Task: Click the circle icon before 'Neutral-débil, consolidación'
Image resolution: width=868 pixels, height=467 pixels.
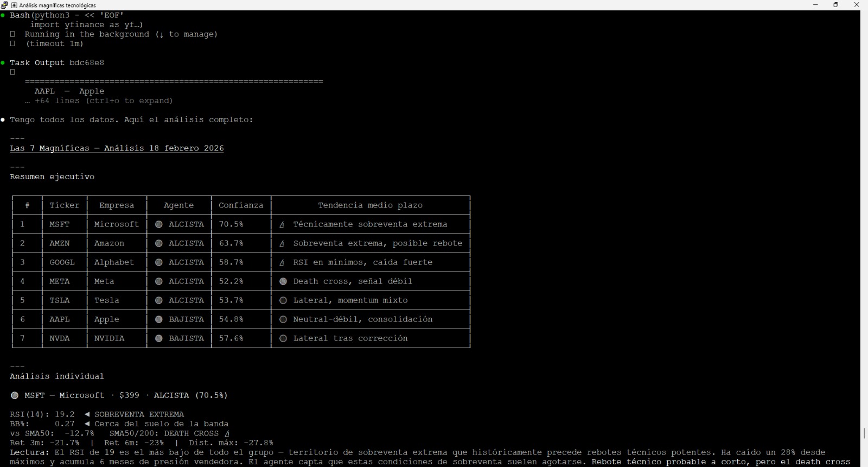Action: (283, 319)
